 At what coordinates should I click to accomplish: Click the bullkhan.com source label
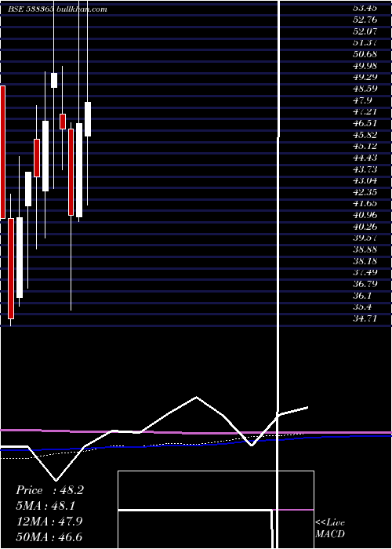(x=82, y=9)
